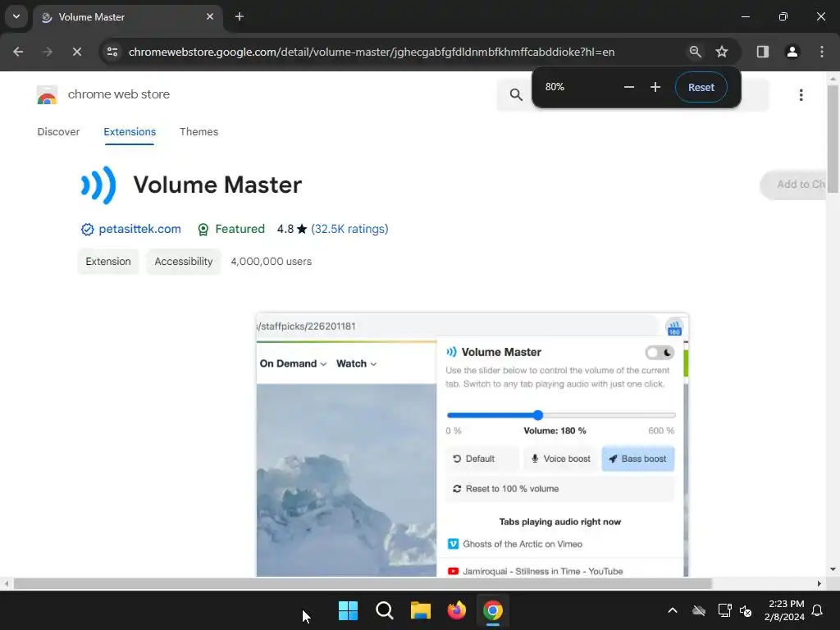Go back to the previous page
The image size is (840, 630).
[18, 52]
